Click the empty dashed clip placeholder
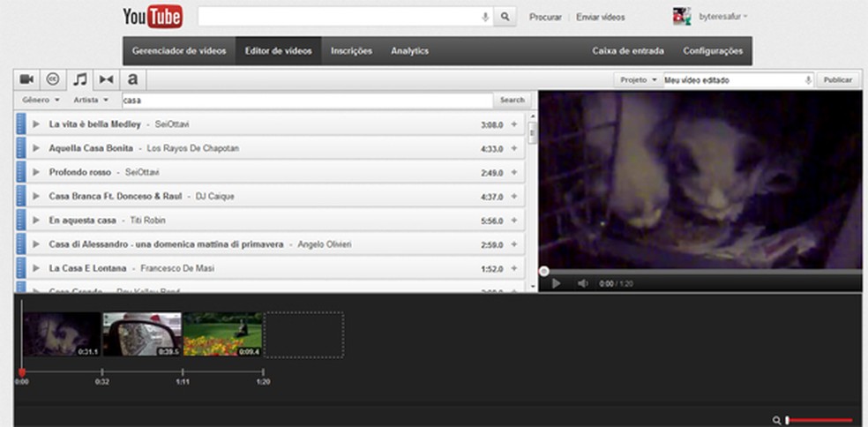868x427 pixels. [x=303, y=334]
